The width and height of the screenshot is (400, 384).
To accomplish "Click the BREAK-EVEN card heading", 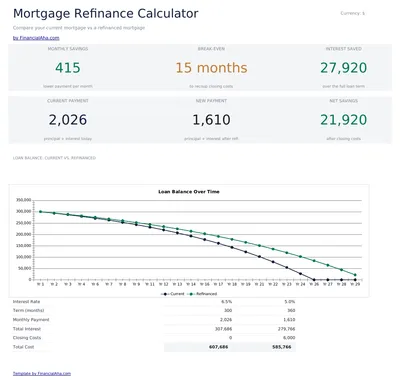I will click(x=211, y=49).
